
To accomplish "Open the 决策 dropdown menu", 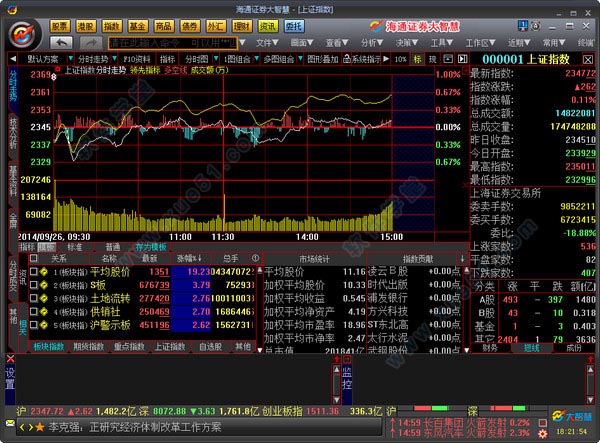I will pyautogui.click(x=406, y=43).
